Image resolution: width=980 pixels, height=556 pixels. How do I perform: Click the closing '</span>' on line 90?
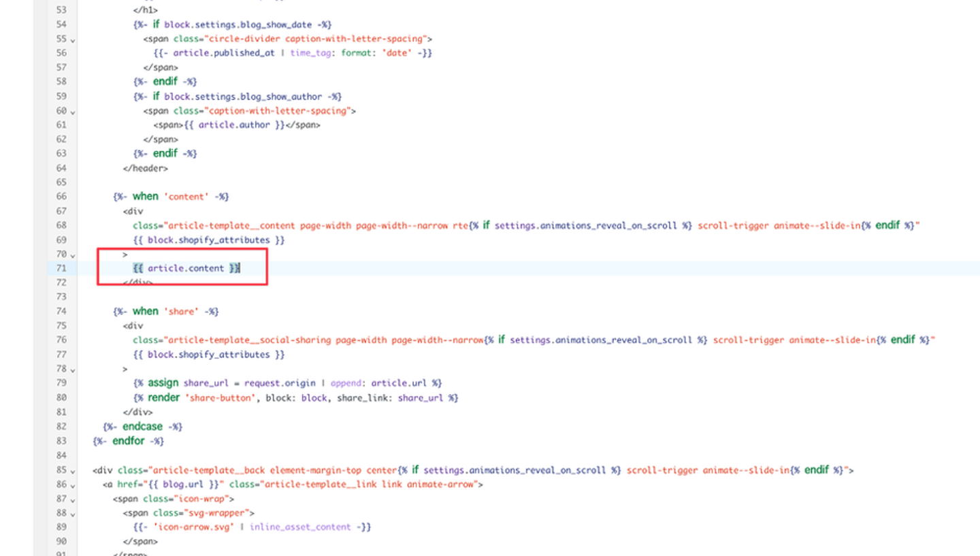[x=140, y=542]
